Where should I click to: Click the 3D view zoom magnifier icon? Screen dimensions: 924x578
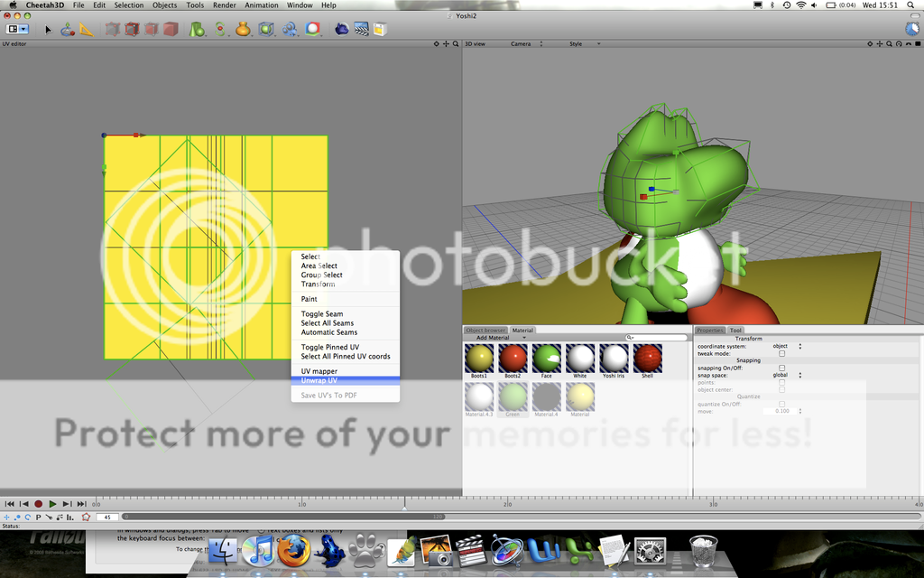click(889, 43)
